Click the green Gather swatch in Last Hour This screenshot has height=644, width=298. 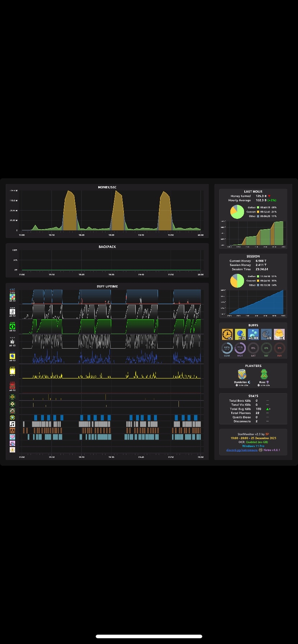coord(258,207)
